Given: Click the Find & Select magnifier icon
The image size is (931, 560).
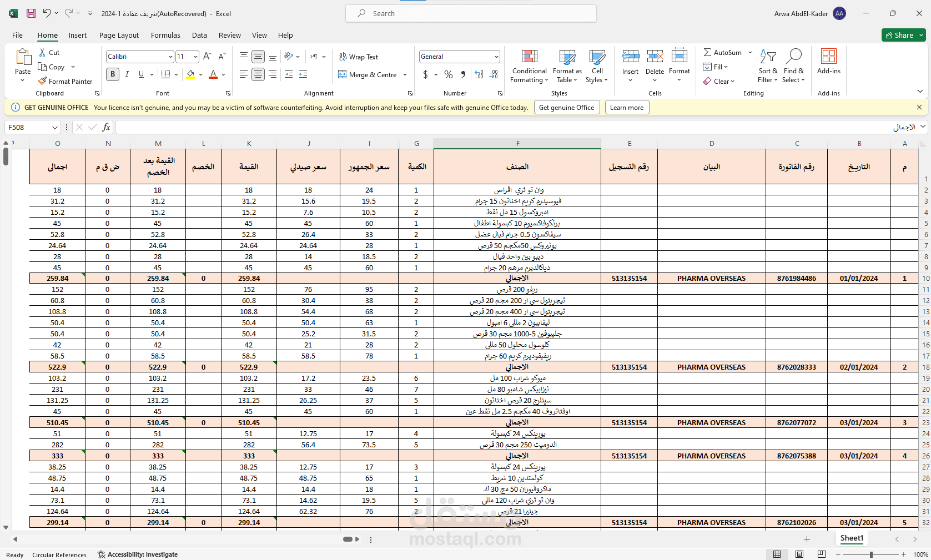Looking at the screenshot, I should [794, 57].
